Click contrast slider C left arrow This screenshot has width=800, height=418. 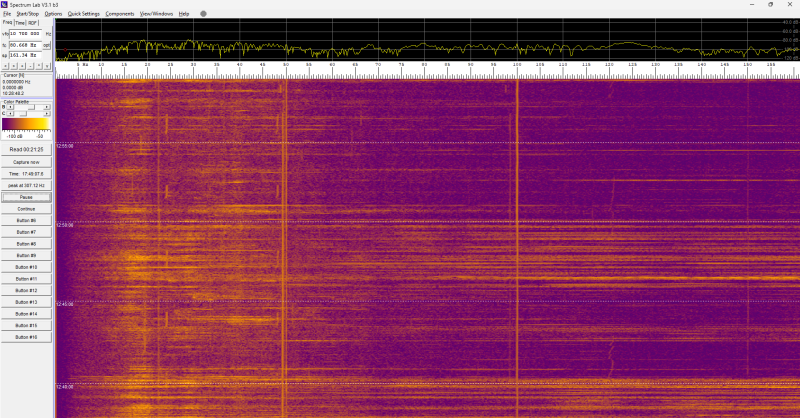(x=9, y=113)
